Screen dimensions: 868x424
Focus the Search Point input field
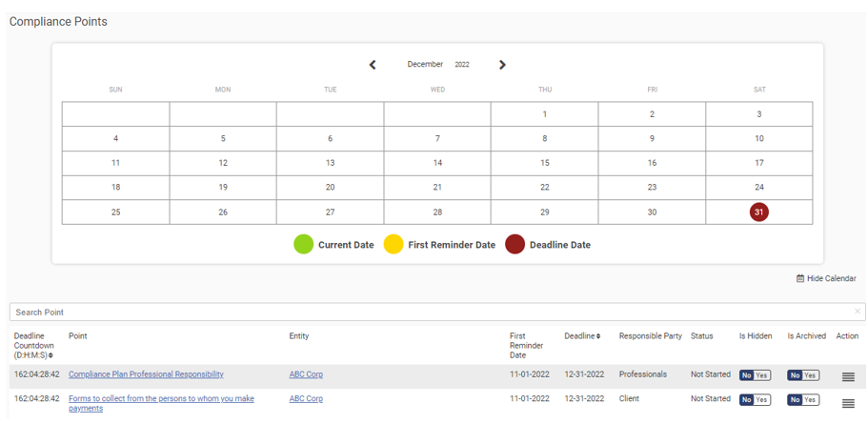[x=429, y=312]
